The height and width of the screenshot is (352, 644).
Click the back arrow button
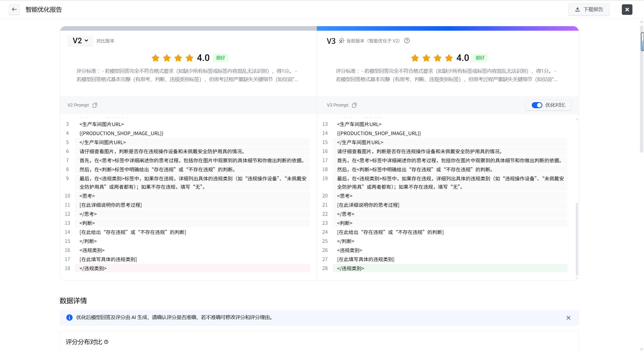tap(14, 10)
